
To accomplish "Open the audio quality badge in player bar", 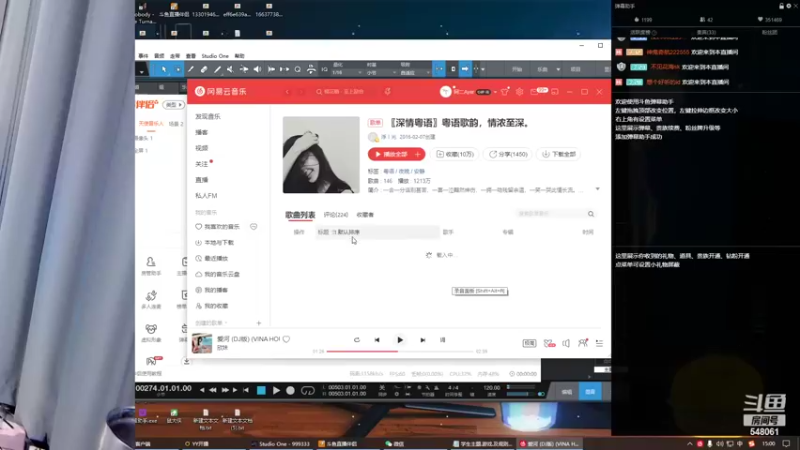I will pos(529,343).
